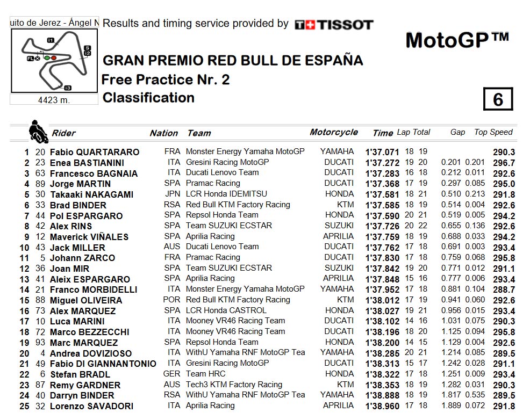Click the red dot on circuit map
Image resolution: width=530 pixels, height=420 pixels.
53,58
